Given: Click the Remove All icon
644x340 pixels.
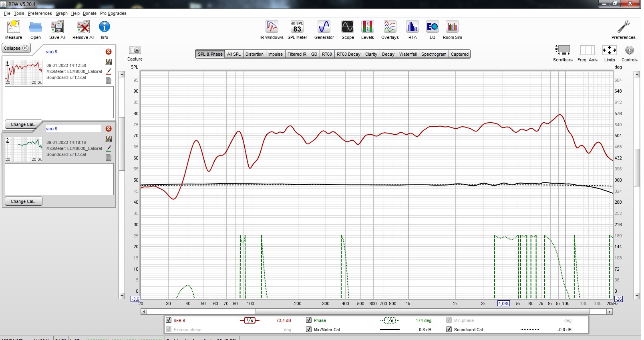Looking at the screenshot, I should 83,27.
